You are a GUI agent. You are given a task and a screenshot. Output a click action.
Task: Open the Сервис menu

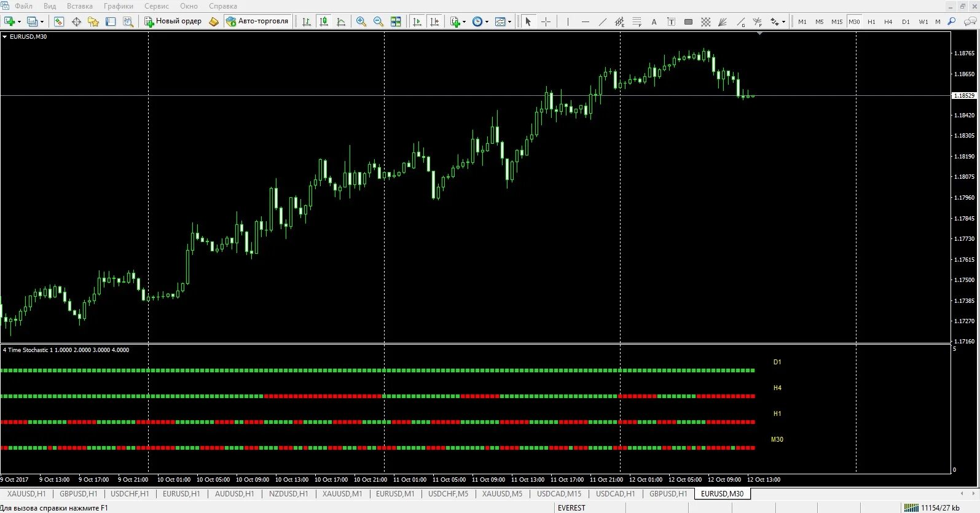157,6
